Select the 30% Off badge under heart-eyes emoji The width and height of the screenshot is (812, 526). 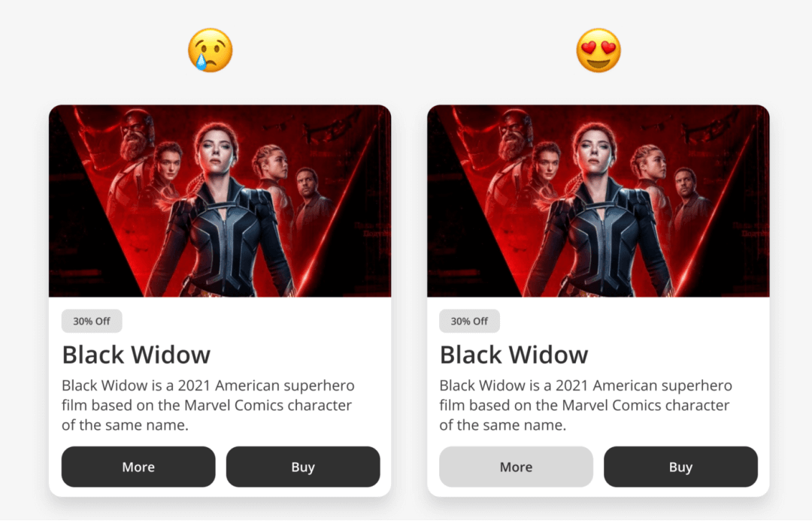click(469, 321)
